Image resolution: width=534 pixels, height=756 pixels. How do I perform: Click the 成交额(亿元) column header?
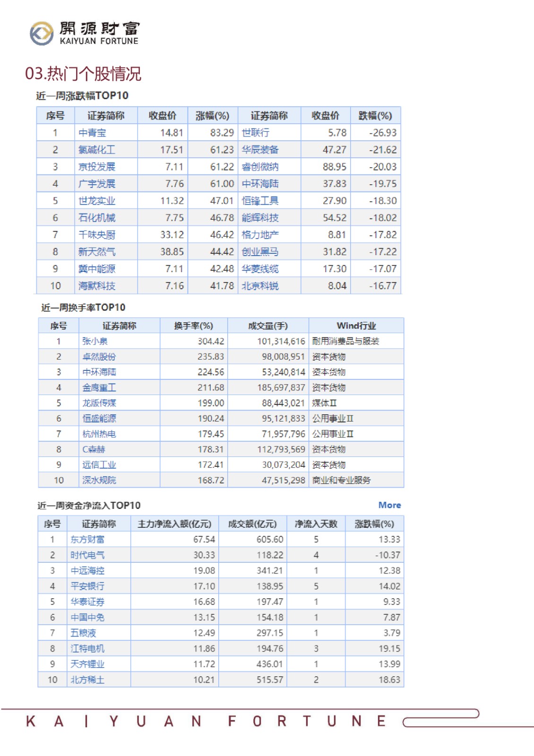coord(252,524)
